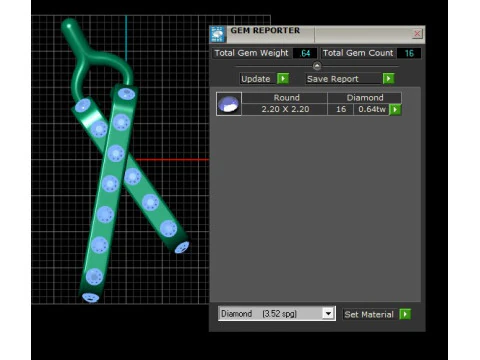The image size is (480, 360).
Task: Click the green arrow beside 0.64tw
Action: pos(395,109)
